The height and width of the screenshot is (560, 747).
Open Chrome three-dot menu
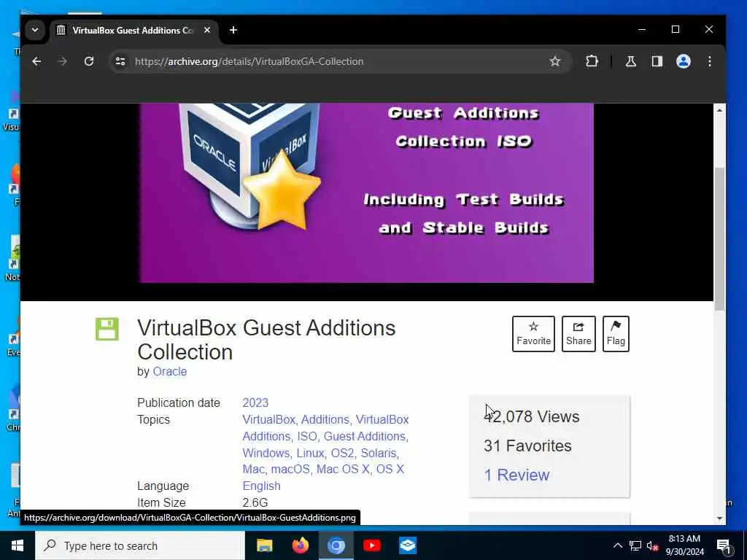[x=709, y=61]
